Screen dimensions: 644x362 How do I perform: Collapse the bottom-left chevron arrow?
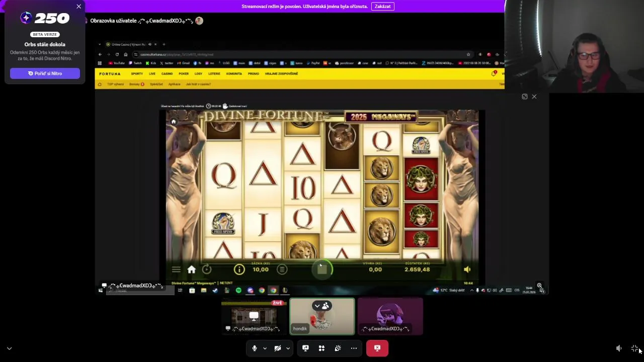(9, 348)
